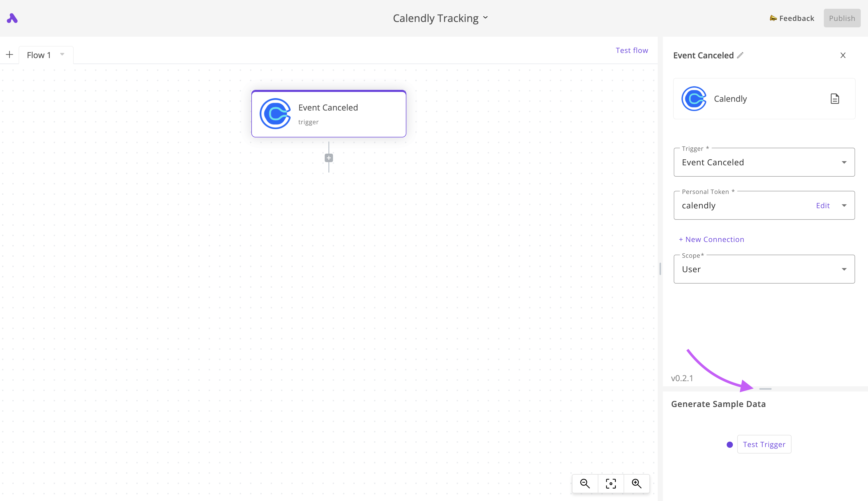
Task: Click the Sample Data panel resize handle
Action: coord(765,389)
